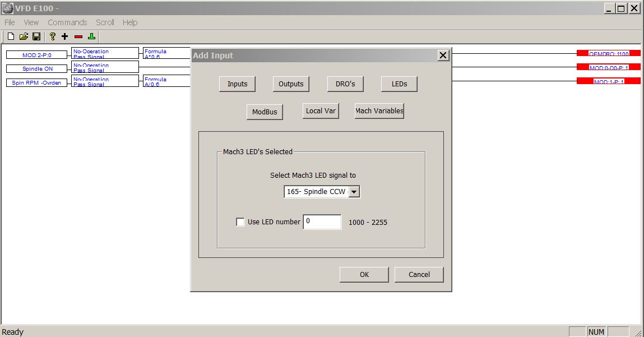Select the Spindle ON input block
644x337 pixels.
36,68
